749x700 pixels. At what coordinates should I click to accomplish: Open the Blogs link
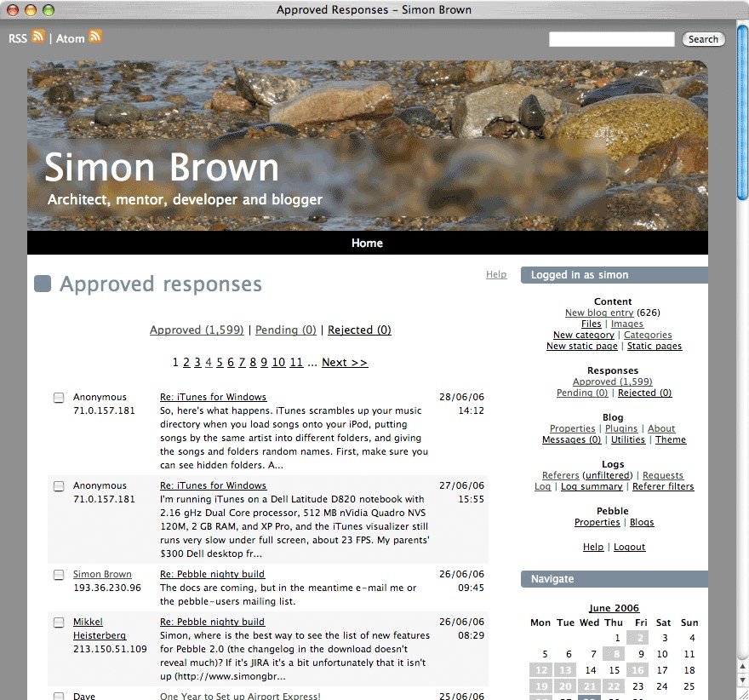(642, 522)
